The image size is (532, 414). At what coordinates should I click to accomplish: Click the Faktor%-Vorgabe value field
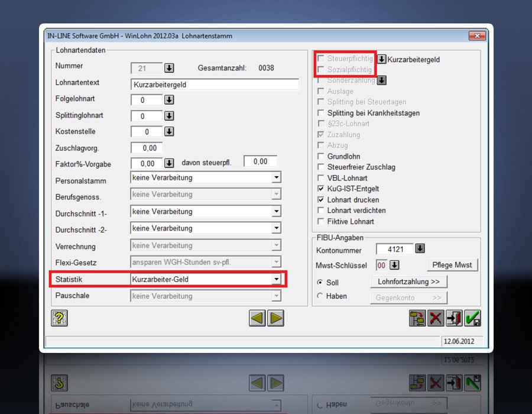pos(147,164)
